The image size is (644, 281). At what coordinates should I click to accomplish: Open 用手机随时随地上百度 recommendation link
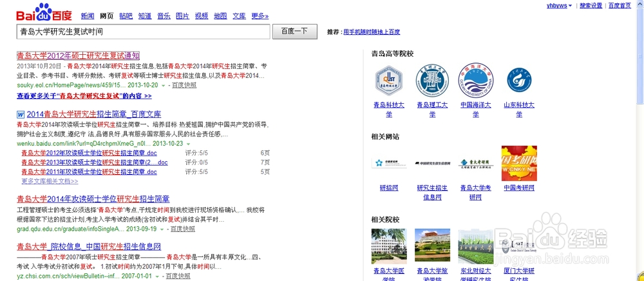coord(372,32)
